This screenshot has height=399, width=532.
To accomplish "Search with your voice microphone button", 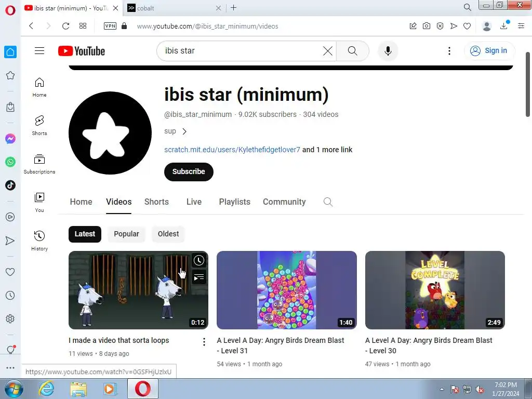I will 388,51.
